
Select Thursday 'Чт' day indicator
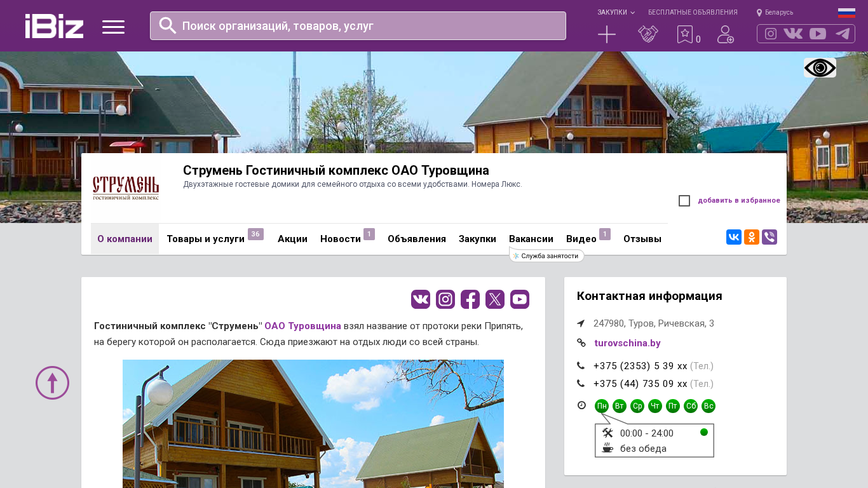(655, 406)
